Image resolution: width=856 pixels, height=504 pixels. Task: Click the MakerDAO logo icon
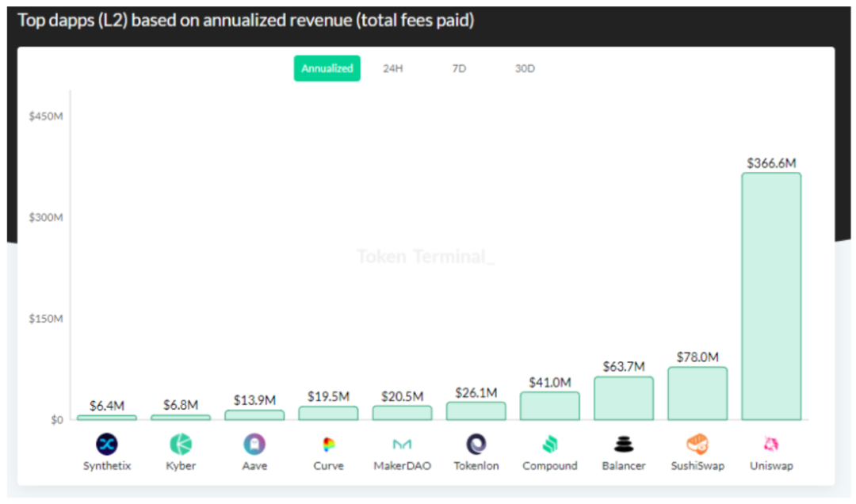click(x=402, y=444)
